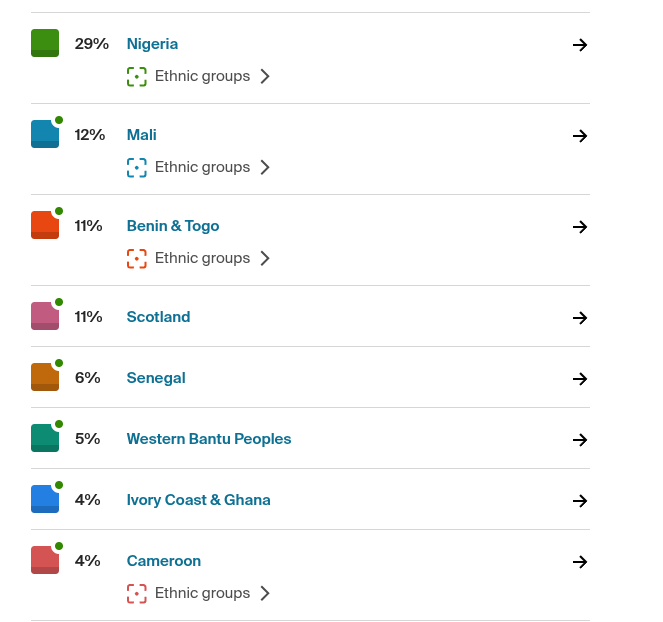Open the Western Bantu Peoples link

pyautogui.click(x=209, y=439)
